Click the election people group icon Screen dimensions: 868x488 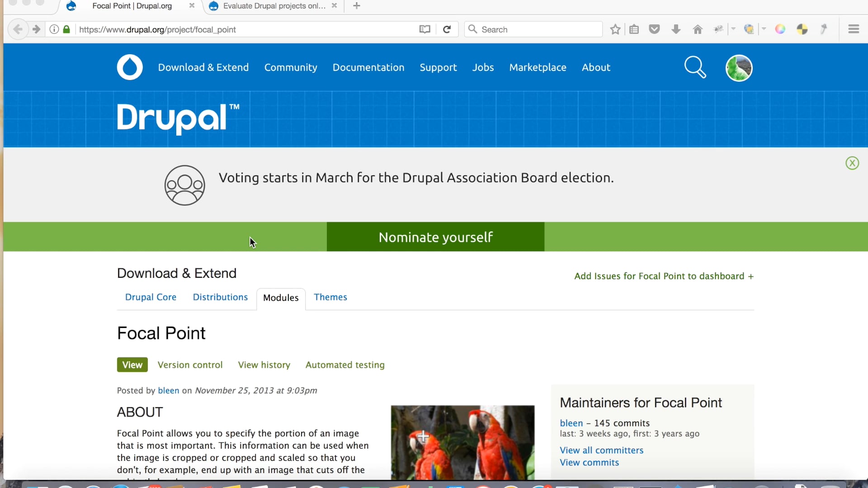[x=184, y=185]
